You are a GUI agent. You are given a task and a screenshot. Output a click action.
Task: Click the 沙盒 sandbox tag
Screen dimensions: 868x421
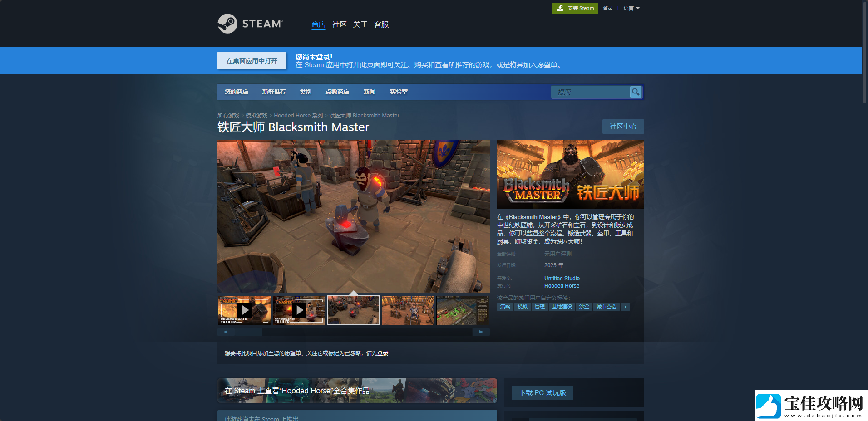coord(584,307)
